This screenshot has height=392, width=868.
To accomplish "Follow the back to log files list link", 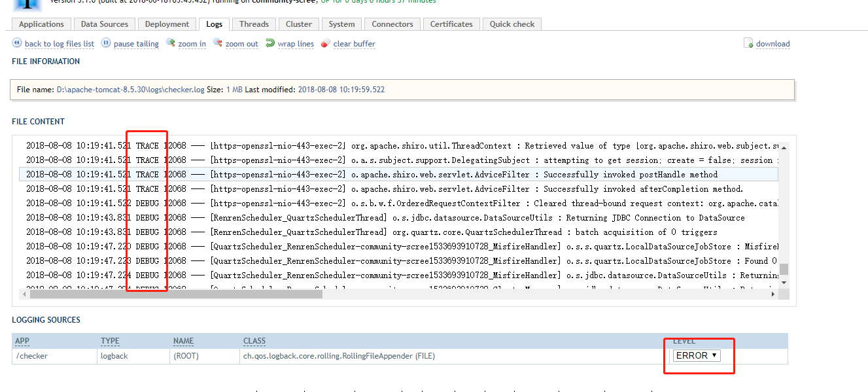I will point(60,44).
